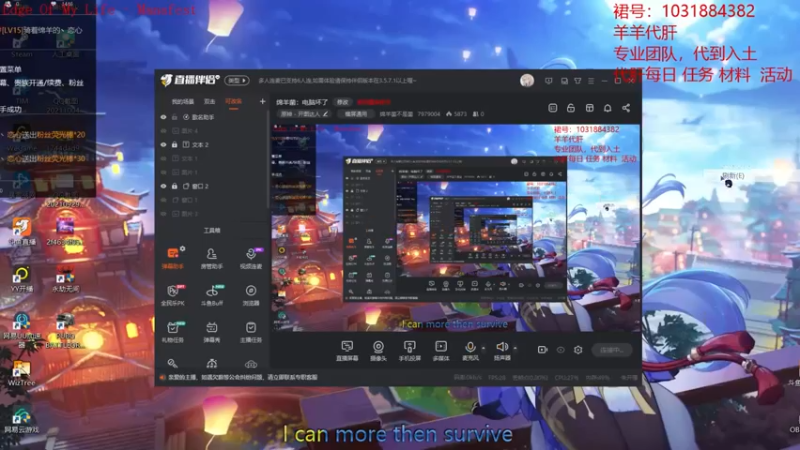Switch to the second scene tab
Image resolution: width=800 pixels, height=450 pixels.
pos(210,102)
